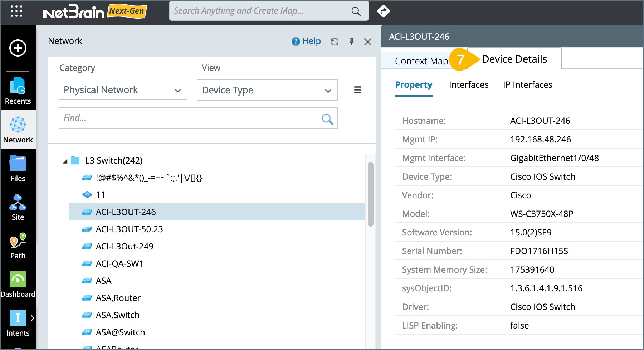Open Files in the sidebar
The height and width of the screenshot is (350, 644).
point(18,168)
